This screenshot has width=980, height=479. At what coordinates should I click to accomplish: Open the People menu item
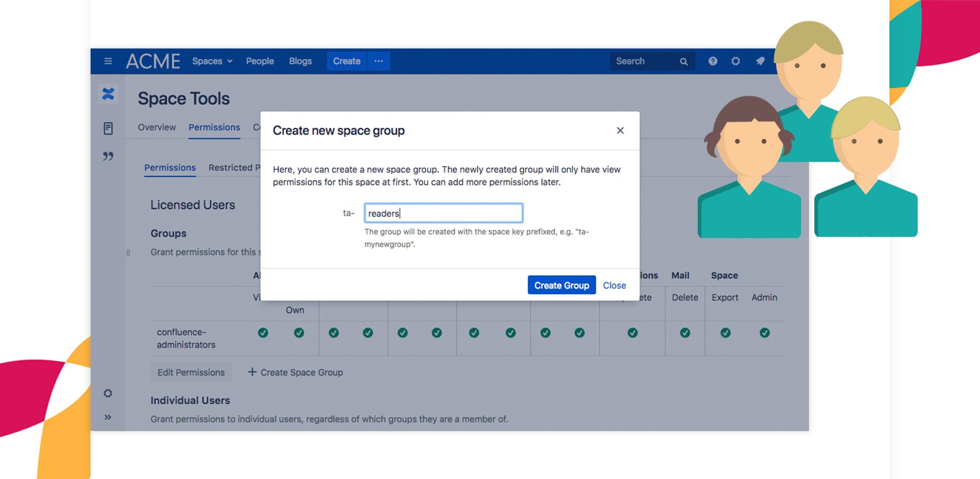pos(260,61)
